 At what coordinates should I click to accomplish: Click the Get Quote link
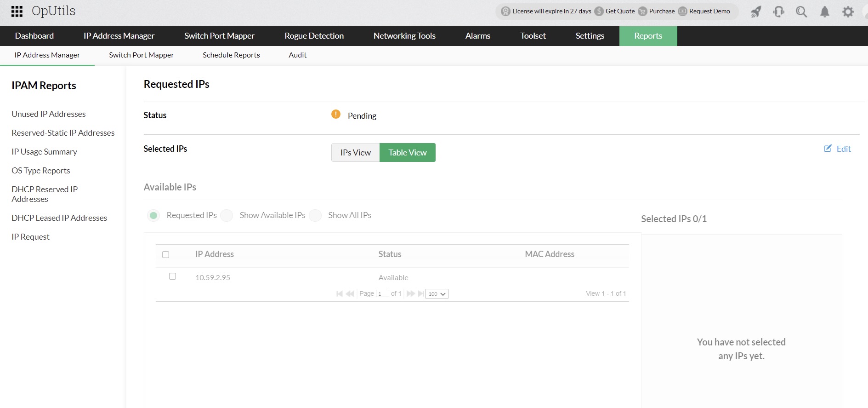point(620,11)
